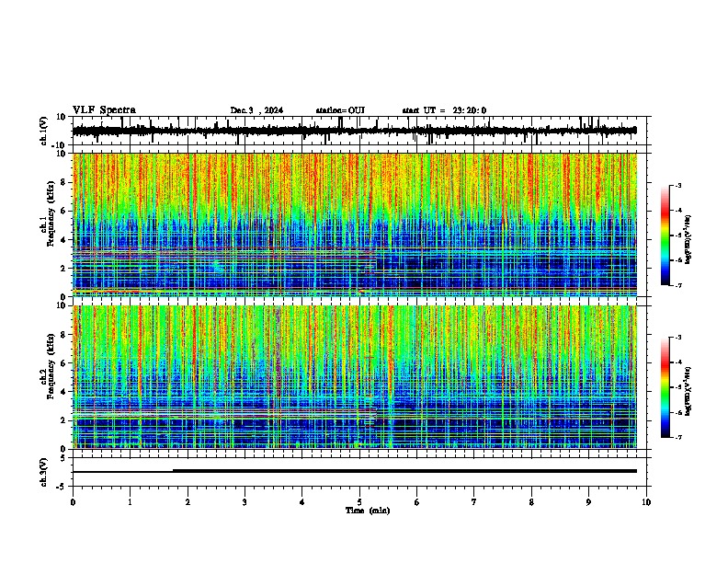This screenshot has height=563, width=728.
Task: Click the ch.1 spectrogram color scale bar
Action: pos(665,236)
